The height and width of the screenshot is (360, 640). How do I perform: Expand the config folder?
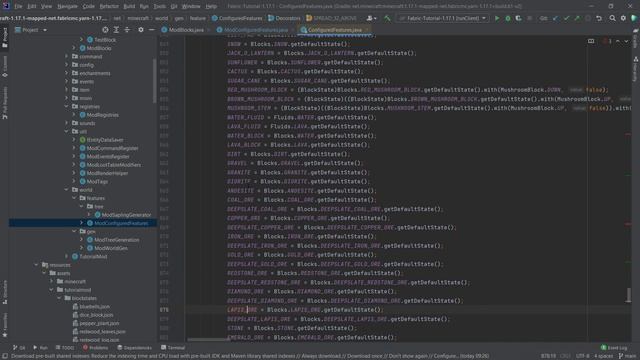click(x=67, y=65)
